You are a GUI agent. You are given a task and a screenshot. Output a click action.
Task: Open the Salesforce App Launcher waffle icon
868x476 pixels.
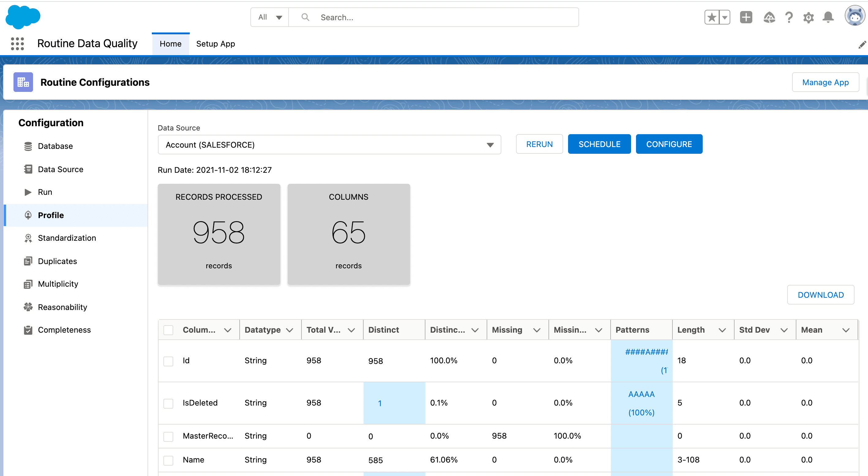click(17, 43)
